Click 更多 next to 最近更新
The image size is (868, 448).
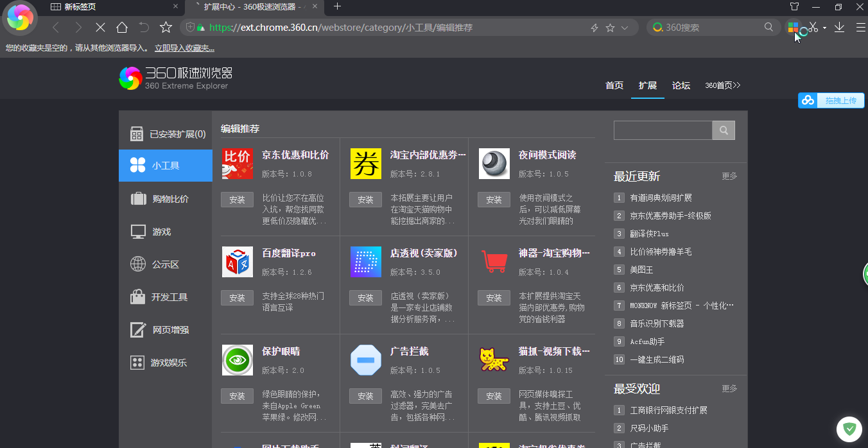coord(729,176)
